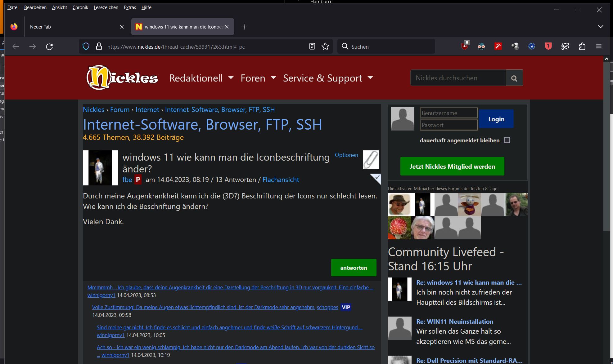Open the uBlock Origin extension icon
Image resolution: width=613 pixels, height=364 pixels.
tap(465, 46)
